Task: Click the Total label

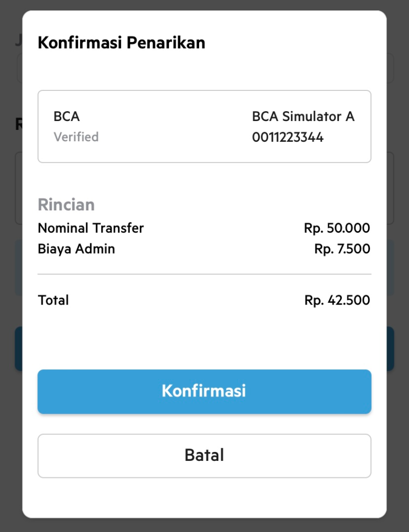Action: tap(53, 300)
